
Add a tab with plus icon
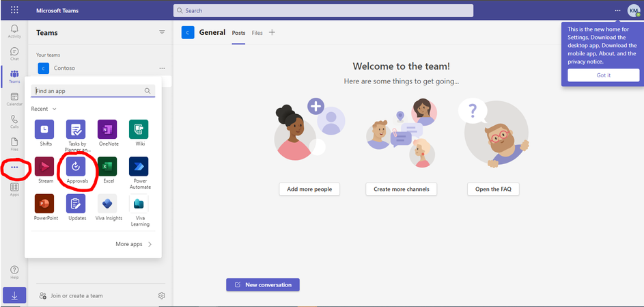(x=272, y=32)
